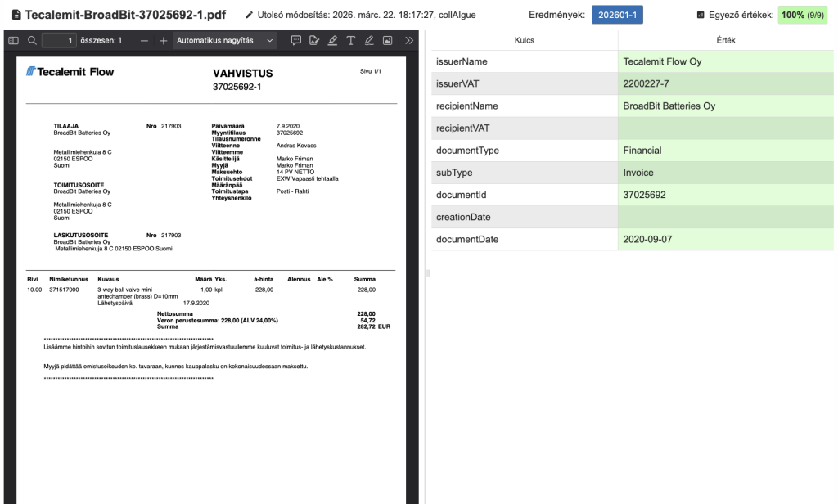Click the VAHVISTUS heading in the PDF
838x504 pixels.
coord(242,73)
